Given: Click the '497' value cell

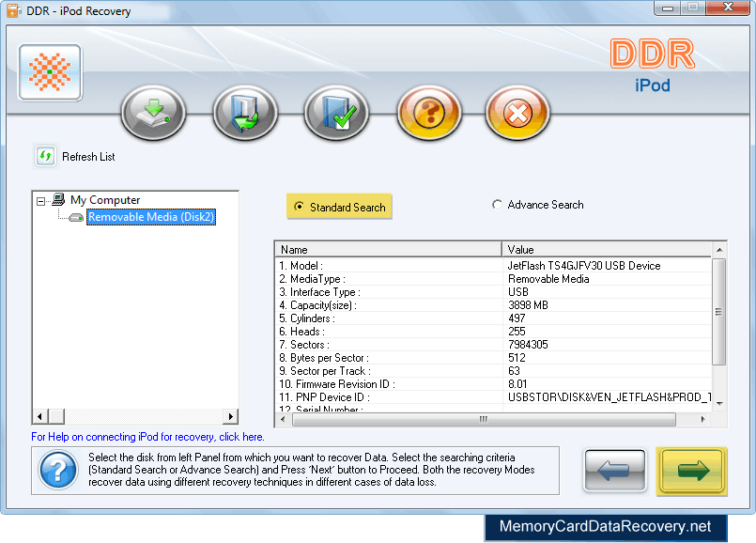Looking at the screenshot, I should point(517,318).
